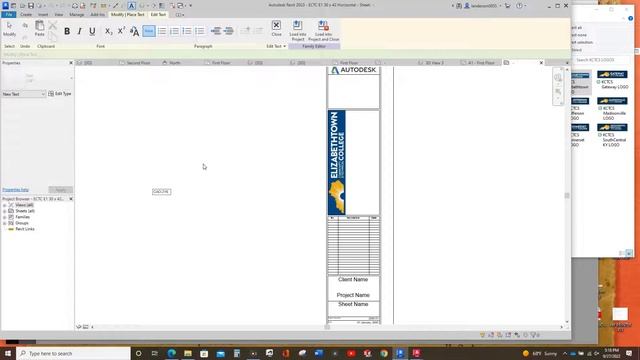Select KCTCS SouthCentral KY LOGO file in Explorer
The width and height of the screenshot is (640, 360).
click(612, 135)
